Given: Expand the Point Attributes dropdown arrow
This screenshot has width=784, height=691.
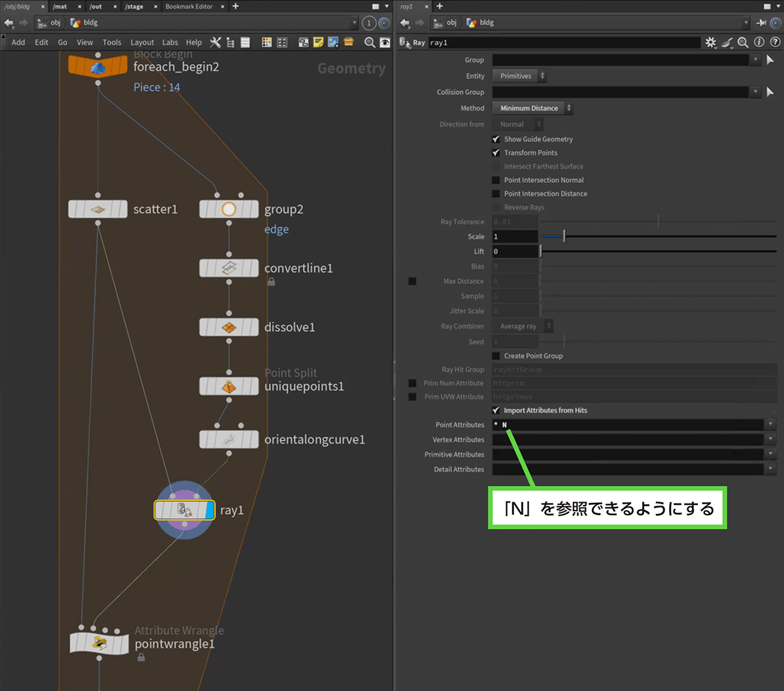Looking at the screenshot, I should click(771, 425).
